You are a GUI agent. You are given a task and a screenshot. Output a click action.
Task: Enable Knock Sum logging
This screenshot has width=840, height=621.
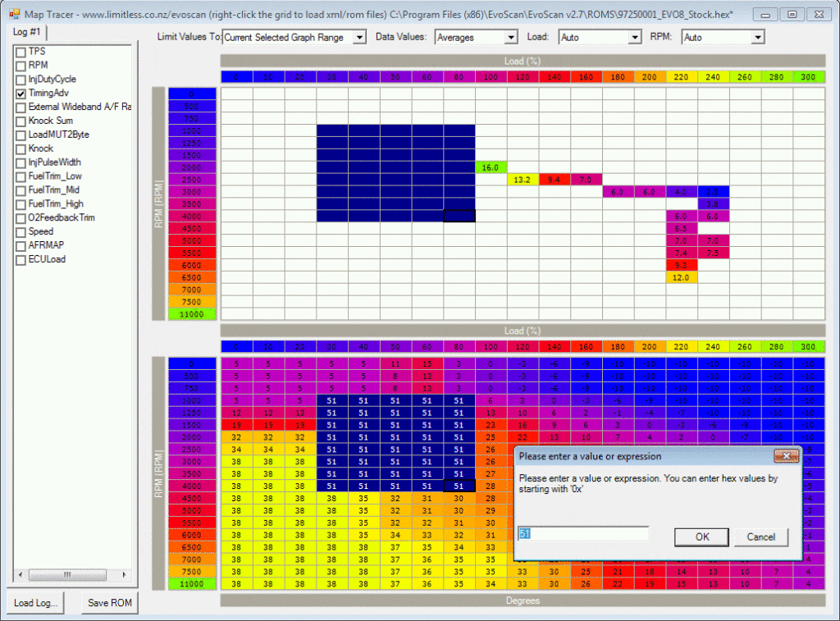(22, 120)
